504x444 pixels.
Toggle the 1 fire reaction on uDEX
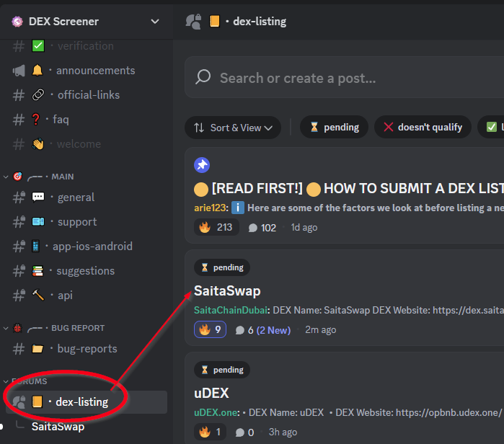211,432
